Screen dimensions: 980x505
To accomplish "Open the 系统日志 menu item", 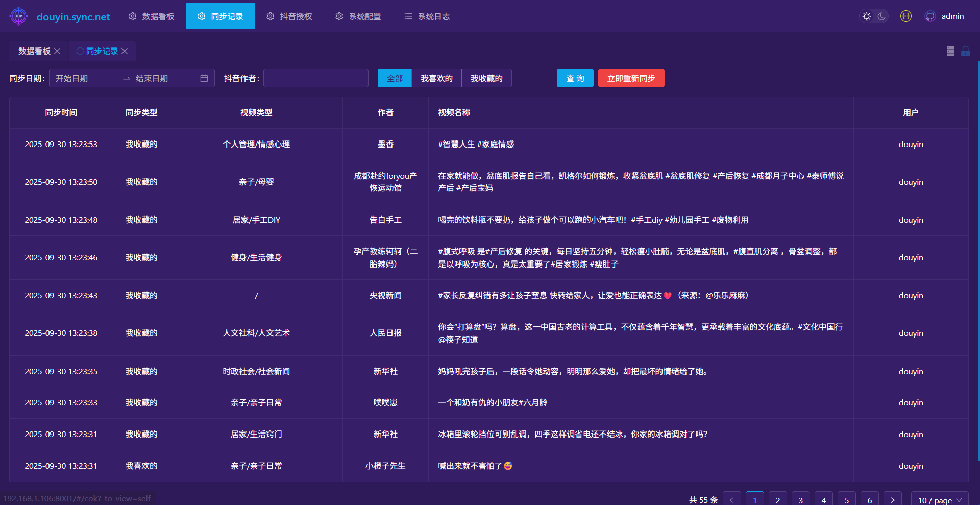I will click(427, 16).
